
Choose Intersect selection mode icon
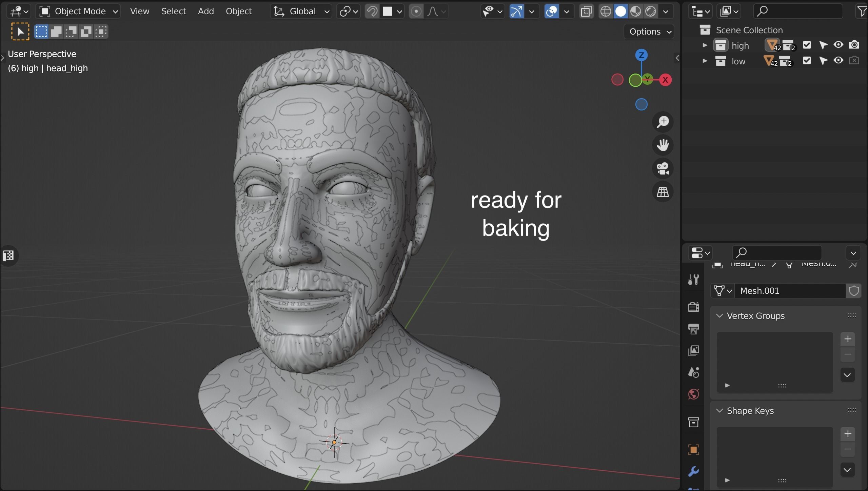point(101,32)
